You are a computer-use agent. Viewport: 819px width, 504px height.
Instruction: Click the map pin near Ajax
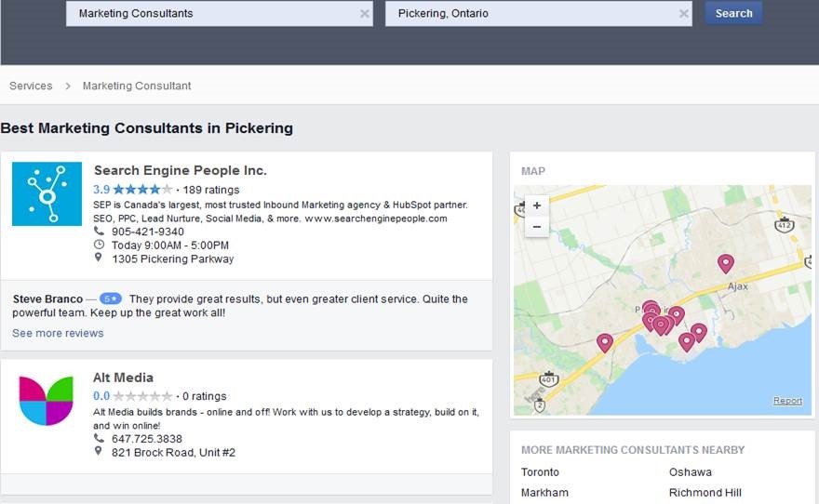click(x=726, y=264)
